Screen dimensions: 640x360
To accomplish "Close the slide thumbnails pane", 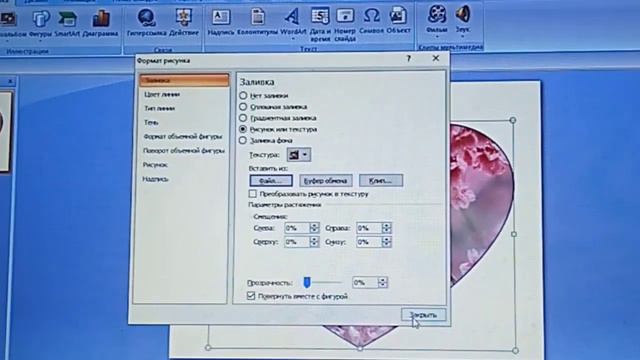I will tap(10, 82).
